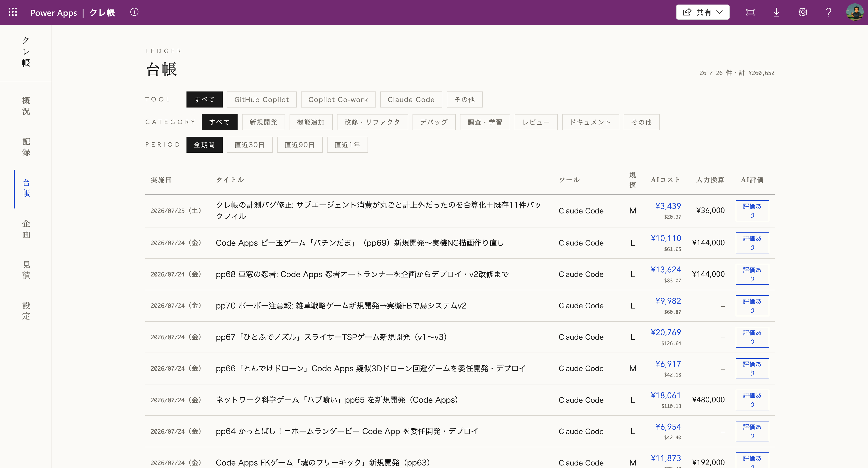
Task: Click the AIコスト column header
Action: click(665, 180)
